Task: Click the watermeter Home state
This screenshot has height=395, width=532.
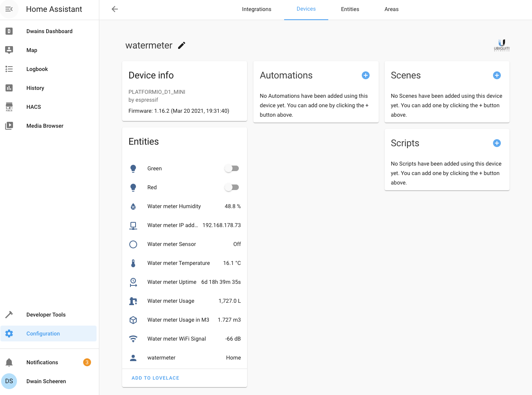Action: point(233,358)
